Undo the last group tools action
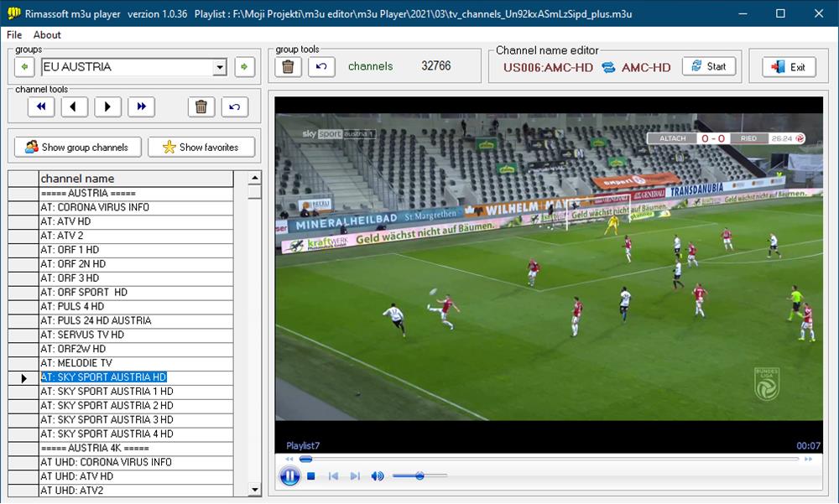Image resolution: width=839 pixels, height=504 pixels. [321, 67]
